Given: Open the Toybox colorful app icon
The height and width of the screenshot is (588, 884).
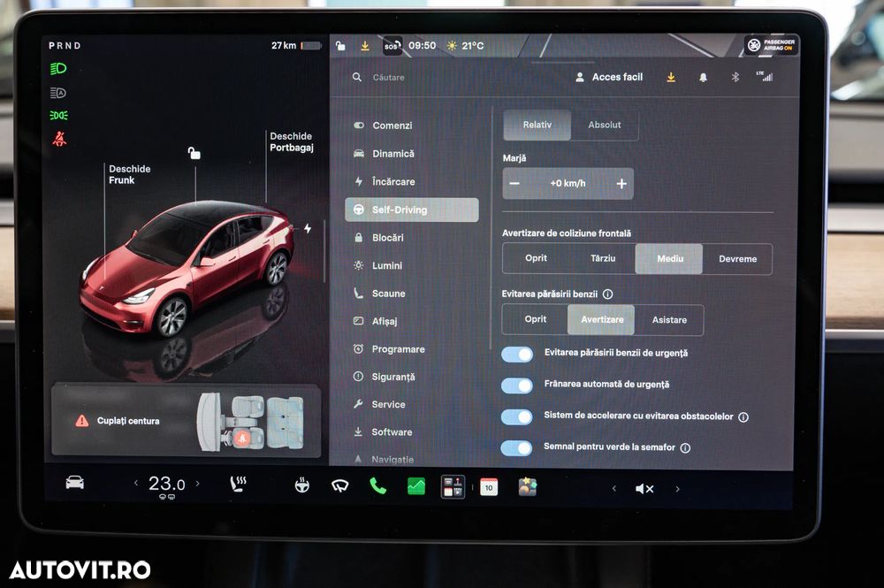Looking at the screenshot, I should (x=528, y=487).
